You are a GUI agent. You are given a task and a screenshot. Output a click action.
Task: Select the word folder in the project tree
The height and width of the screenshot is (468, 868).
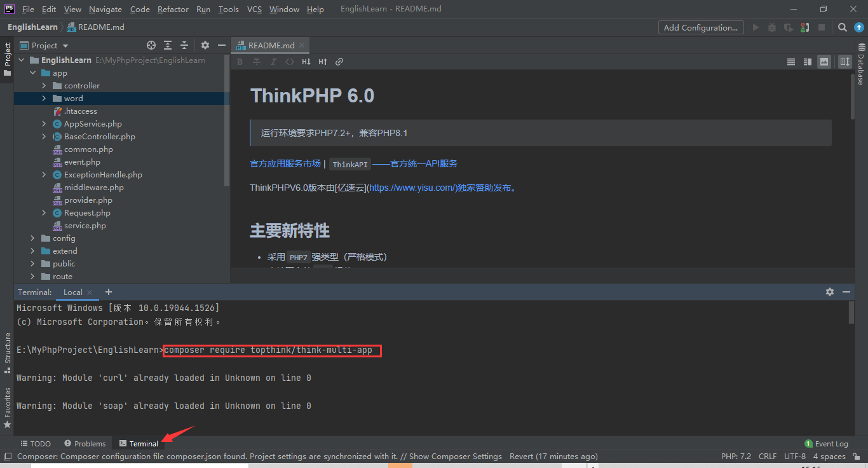(74, 98)
